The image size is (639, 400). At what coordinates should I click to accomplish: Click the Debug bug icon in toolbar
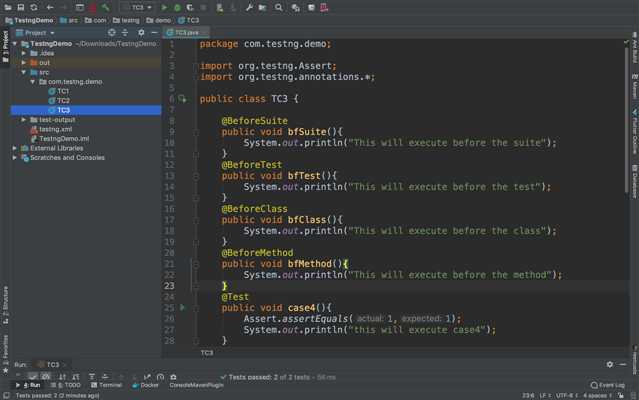tap(177, 7)
